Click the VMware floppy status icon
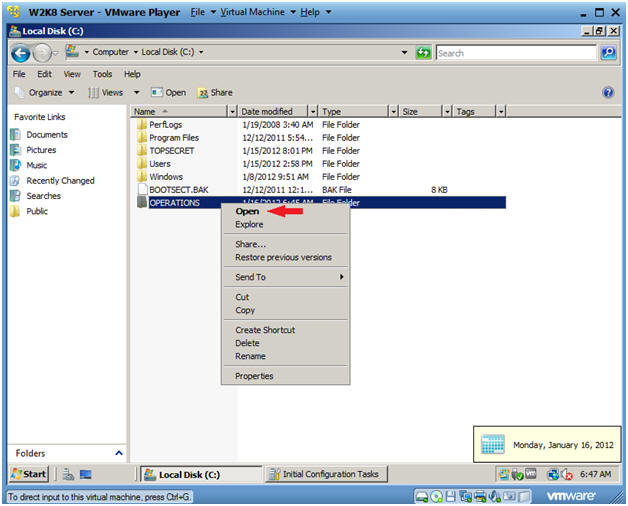Screen dimensions: 628x506 451,497
